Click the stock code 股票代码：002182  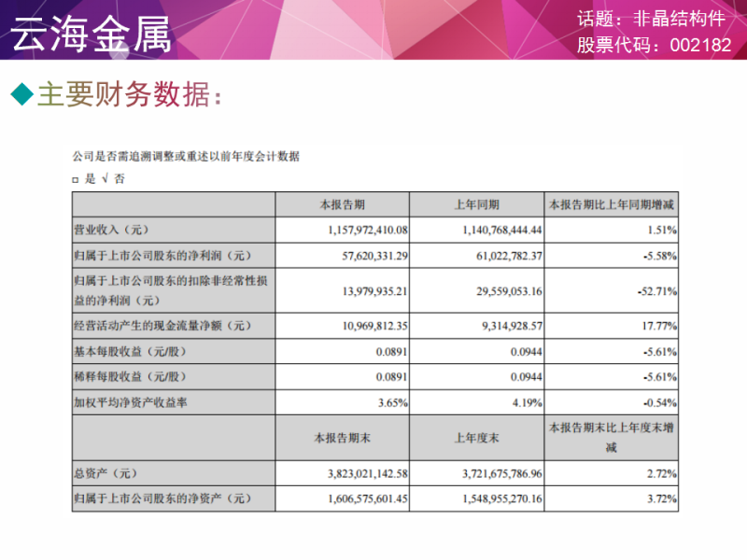click(655, 45)
